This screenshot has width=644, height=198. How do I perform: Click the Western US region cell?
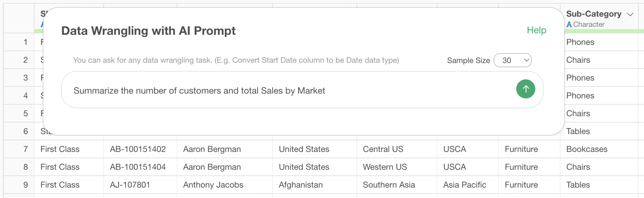(x=385, y=167)
